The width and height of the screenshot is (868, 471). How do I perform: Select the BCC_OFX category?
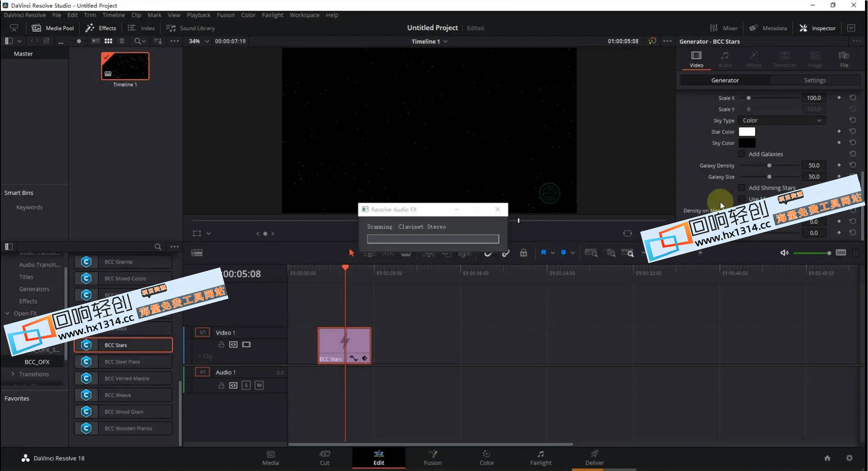pyautogui.click(x=37, y=362)
